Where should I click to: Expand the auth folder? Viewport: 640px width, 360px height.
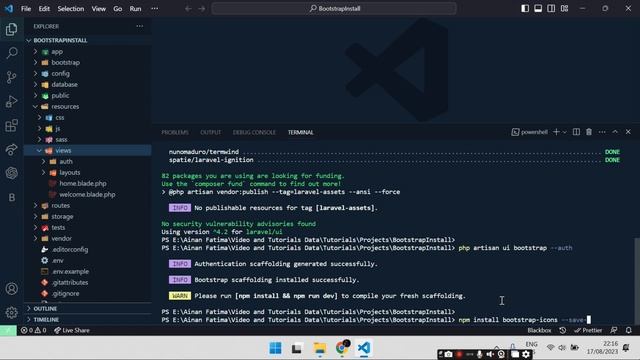tap(88, 162)
